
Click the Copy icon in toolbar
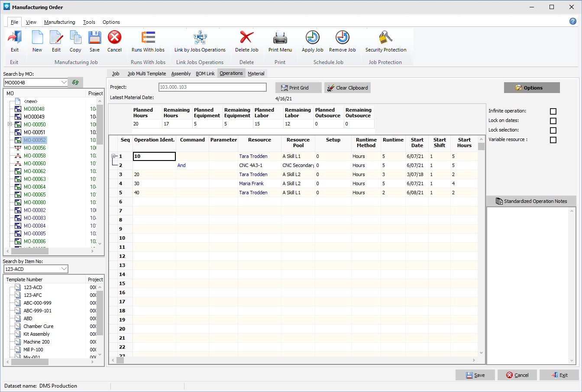(75, 38)
